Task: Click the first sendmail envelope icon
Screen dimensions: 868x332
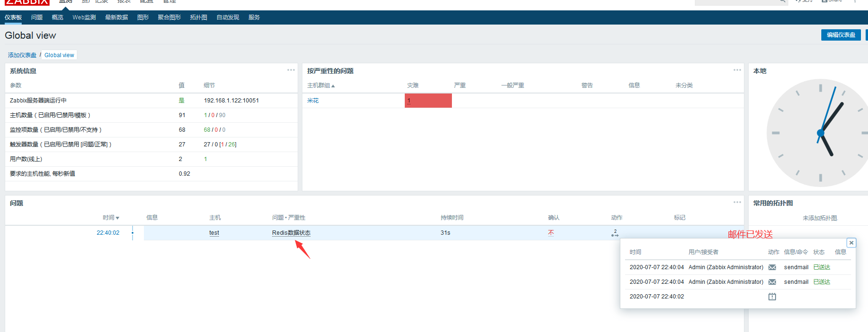Action: pyautogui.click(x=772, y=267)
